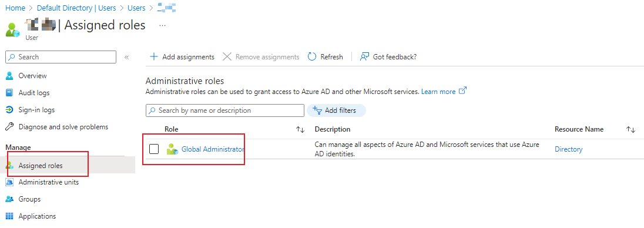Go to Users breadcrumb
The image size is (644, 228).
coord(136,8)
